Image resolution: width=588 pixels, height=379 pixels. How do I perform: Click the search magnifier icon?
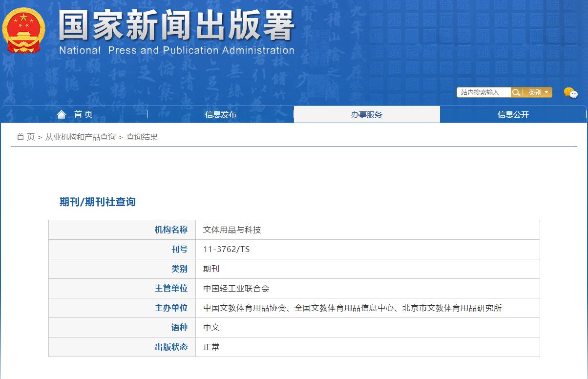point(516,92)
